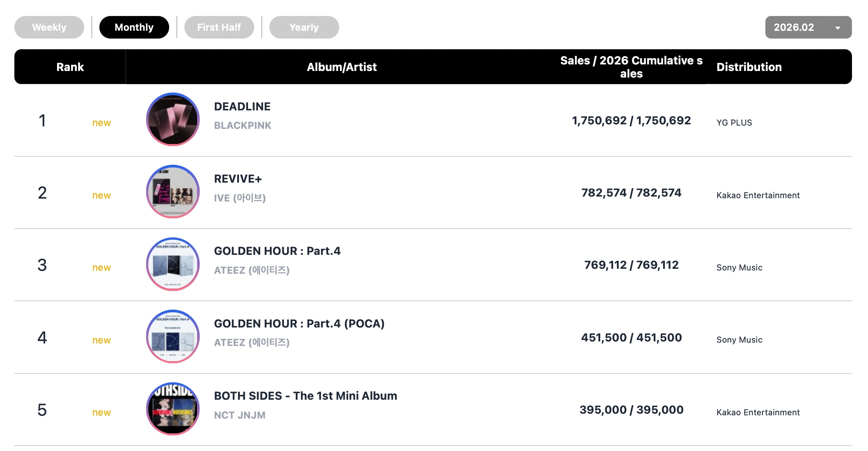Image resolution: width=868 pixels, height=451 pixels.
Task: Switch to the Weekly chart tab
Action: tap(49, 27)
